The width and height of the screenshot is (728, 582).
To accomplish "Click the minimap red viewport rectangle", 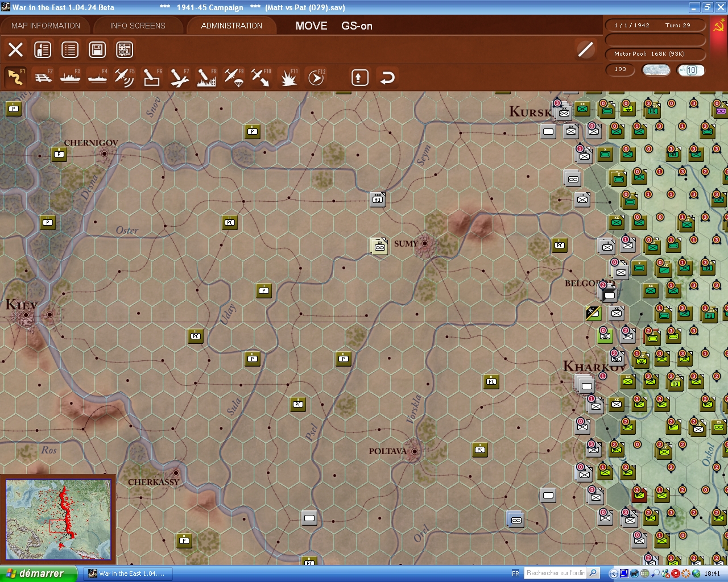I will [x=57, y=526].
